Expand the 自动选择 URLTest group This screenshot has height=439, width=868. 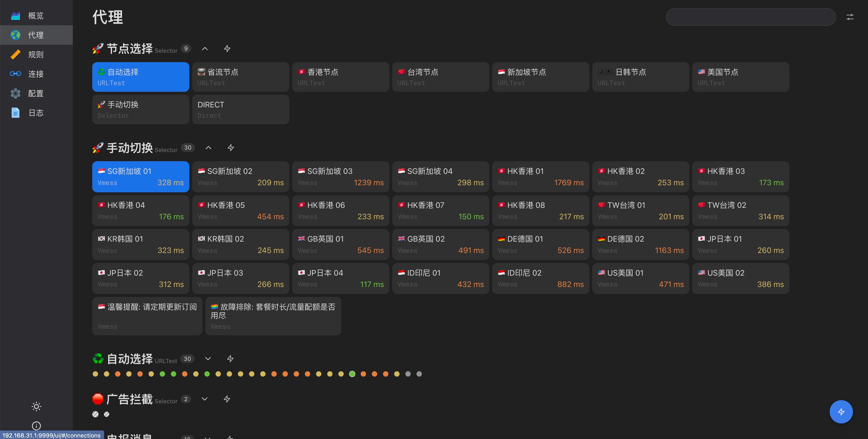[x=208, y=359]
